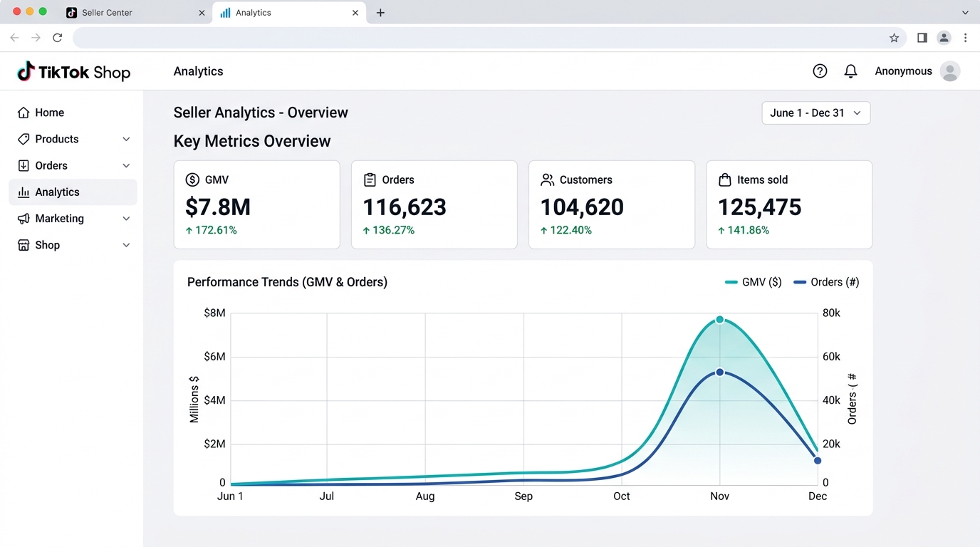980x547 pixels.
Task: Open the browser profile icon
Action: 944,38
